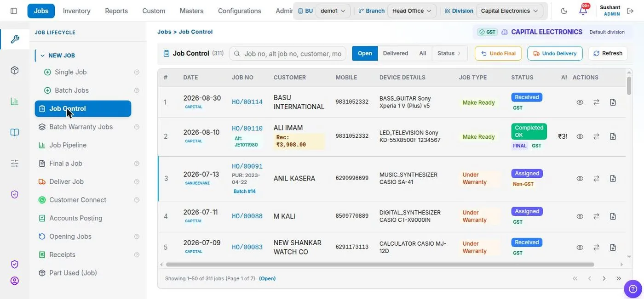Click the Undo Delivery button

[x=555, y=53]
